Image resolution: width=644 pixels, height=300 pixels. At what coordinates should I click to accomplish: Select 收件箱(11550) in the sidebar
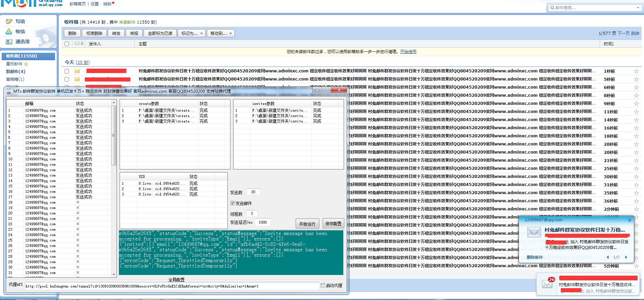(x=22, y=56)
